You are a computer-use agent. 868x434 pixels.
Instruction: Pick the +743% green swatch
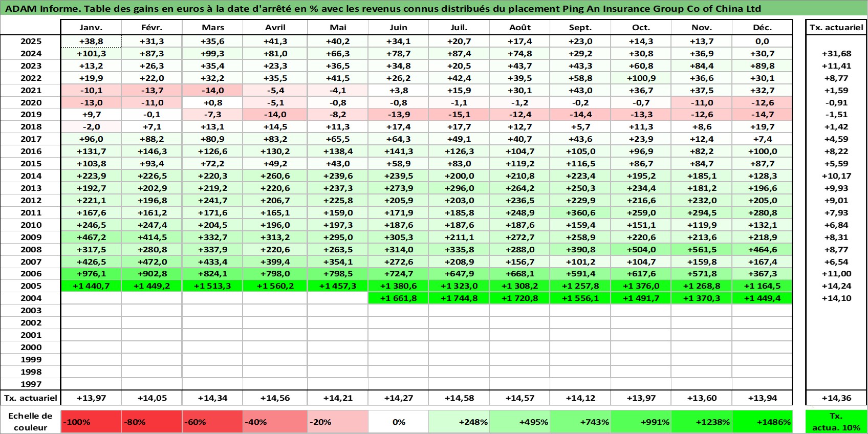click(580, 422)
